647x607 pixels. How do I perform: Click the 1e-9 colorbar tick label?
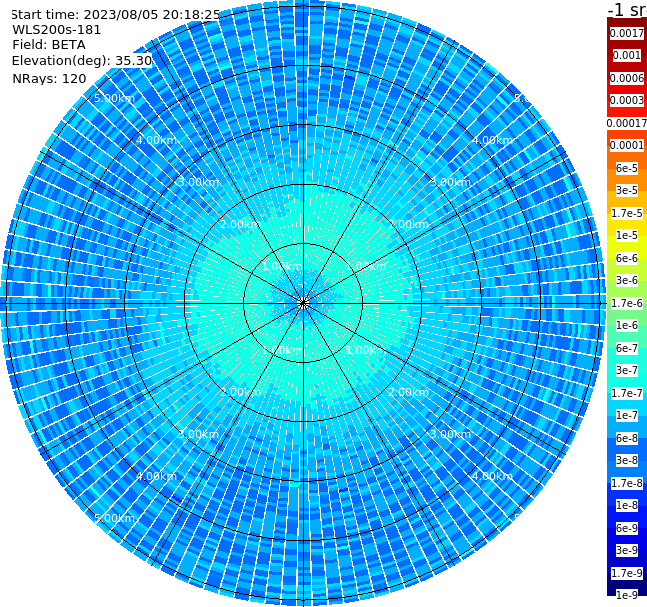[x=627, y=595]
